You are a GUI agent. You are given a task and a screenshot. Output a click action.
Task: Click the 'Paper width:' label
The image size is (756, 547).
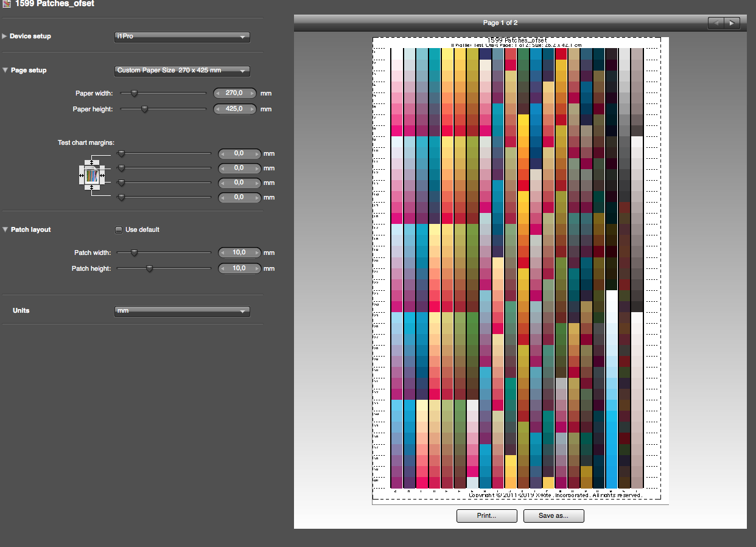pyautogui.click(x=94, y=93)
